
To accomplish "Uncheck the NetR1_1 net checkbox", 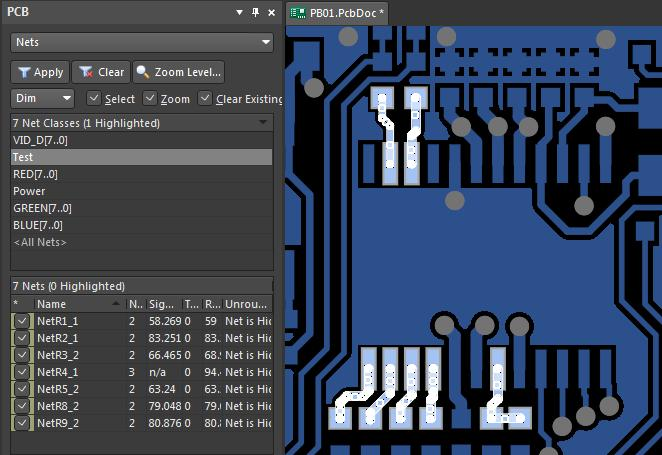I will click(22, 321).
